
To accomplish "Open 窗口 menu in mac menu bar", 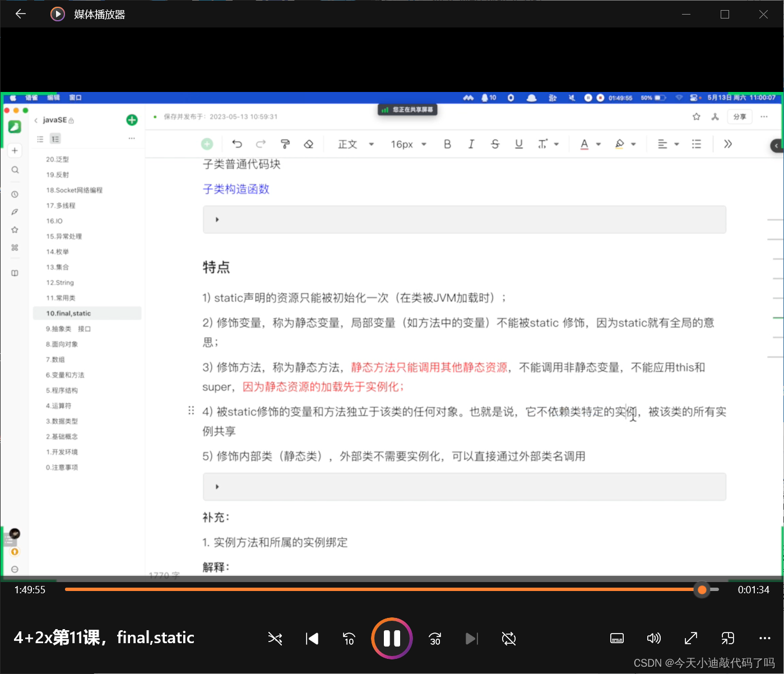I will pyautogui.click(x=75, y=98).
